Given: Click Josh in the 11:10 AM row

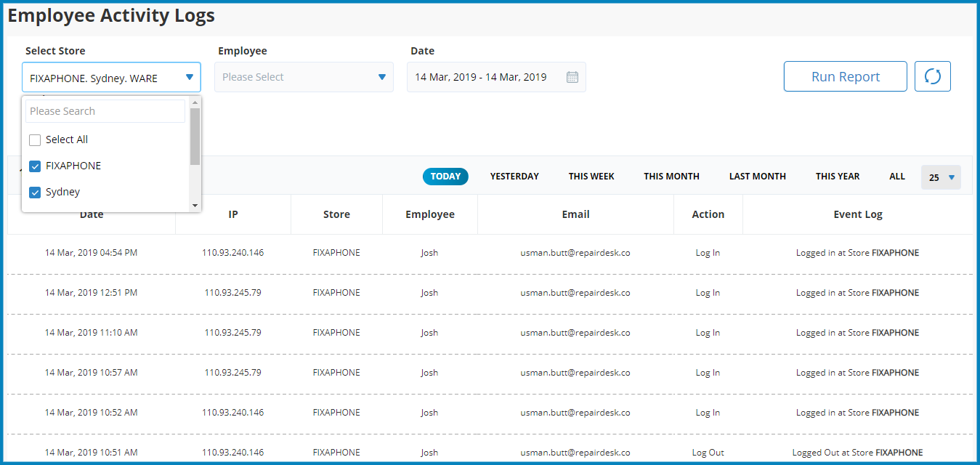Looking at the screenshot, I should click(429, 333).
